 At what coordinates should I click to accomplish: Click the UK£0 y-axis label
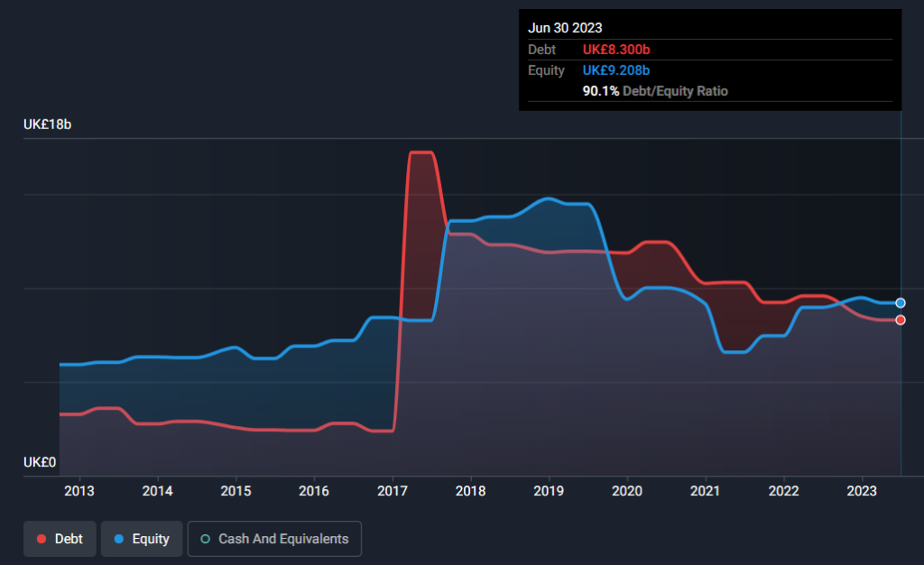click(39, 462)
